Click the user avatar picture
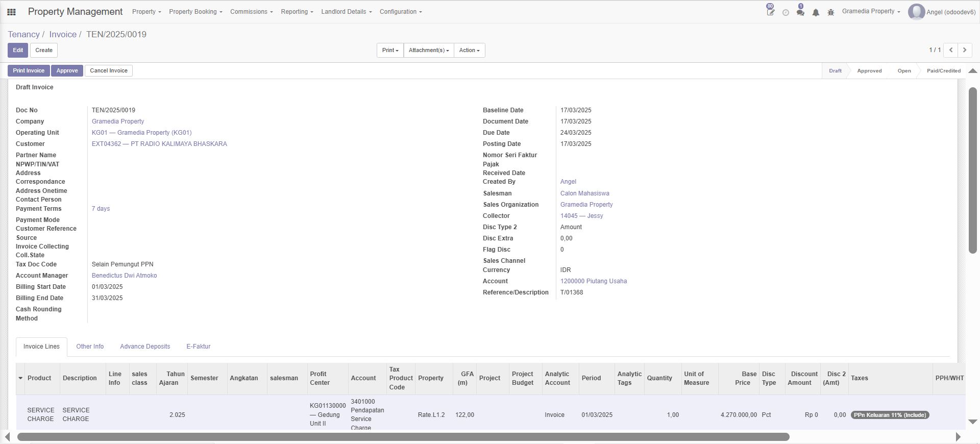980x444 pixels. (916, 12)
